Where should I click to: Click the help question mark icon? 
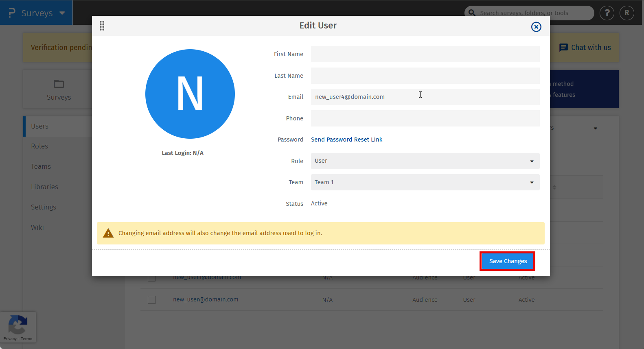(607, 13)
